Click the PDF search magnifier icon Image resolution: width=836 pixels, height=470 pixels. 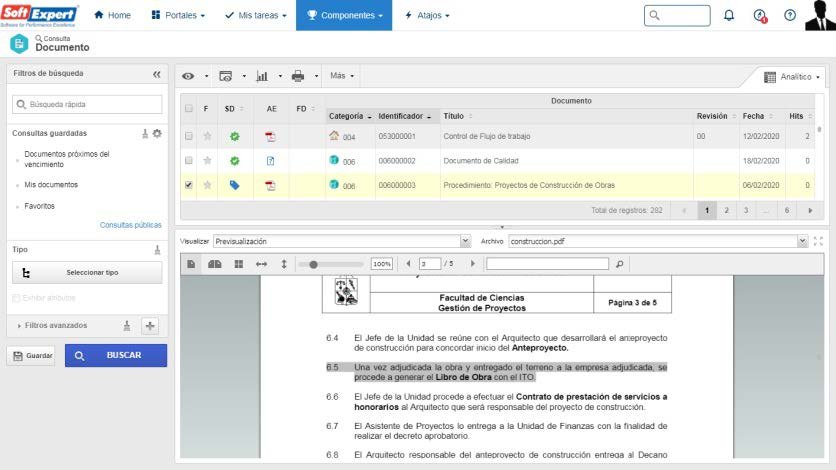pos(620,264)
